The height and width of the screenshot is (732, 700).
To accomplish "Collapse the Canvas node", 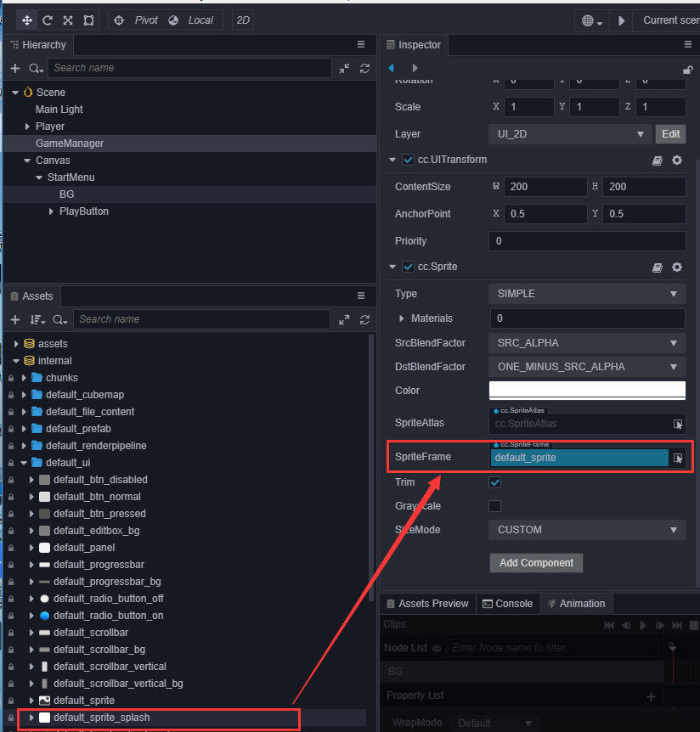I will tap(27, 160).
